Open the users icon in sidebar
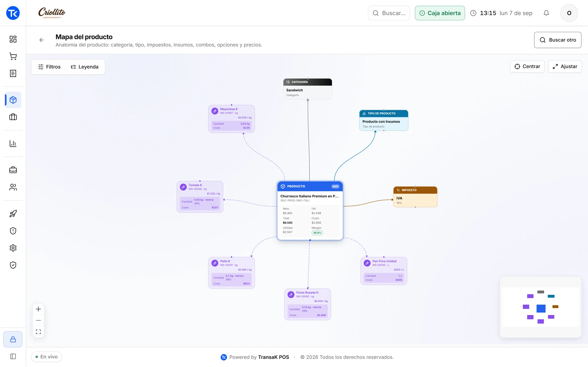588x367 pixels. tap(13, 187)
